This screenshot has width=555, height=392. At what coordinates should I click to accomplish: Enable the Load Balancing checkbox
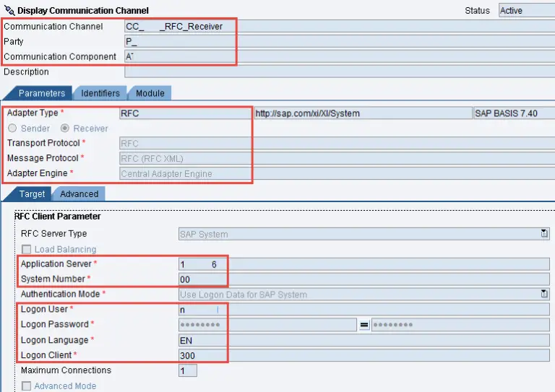[27, 249]
